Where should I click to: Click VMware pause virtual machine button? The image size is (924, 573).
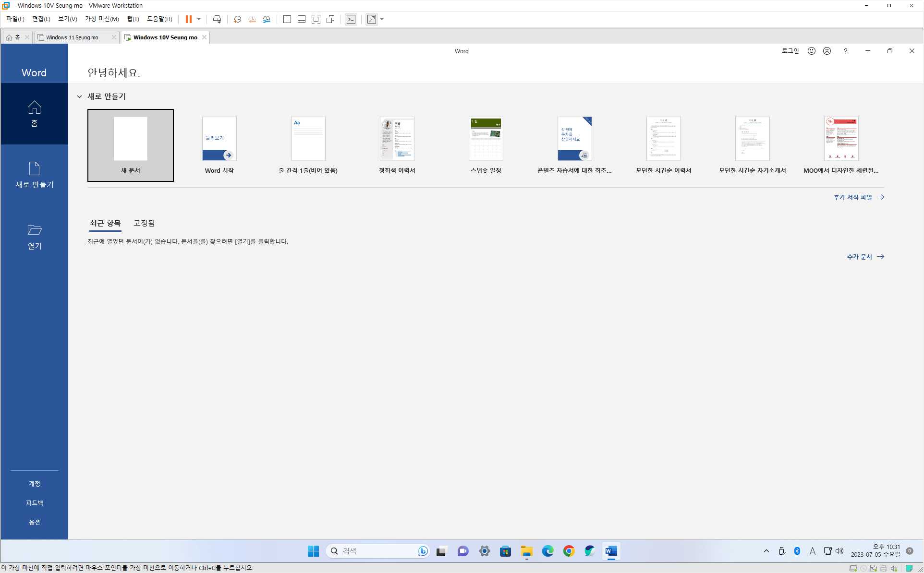click(189, 19)
